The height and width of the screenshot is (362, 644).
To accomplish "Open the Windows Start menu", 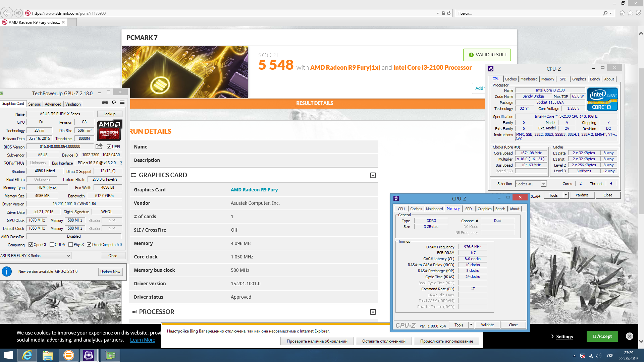I will (8, 355).
